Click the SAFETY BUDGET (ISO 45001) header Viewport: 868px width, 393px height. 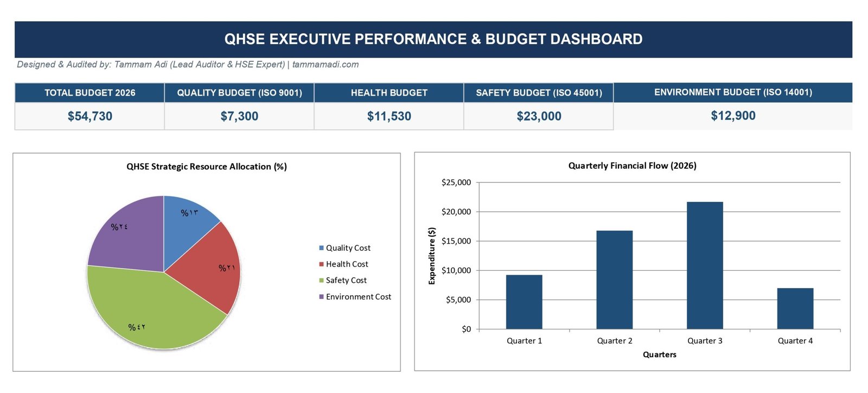[x=539, y=93]
